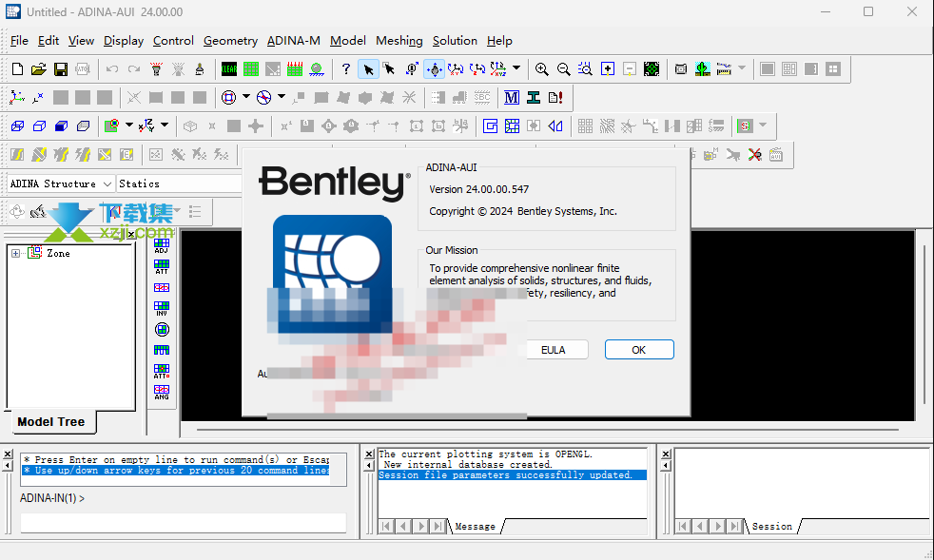The image size is (934, 560).
Task: Click the XY rotate tool icon
Action: (456, 69)
